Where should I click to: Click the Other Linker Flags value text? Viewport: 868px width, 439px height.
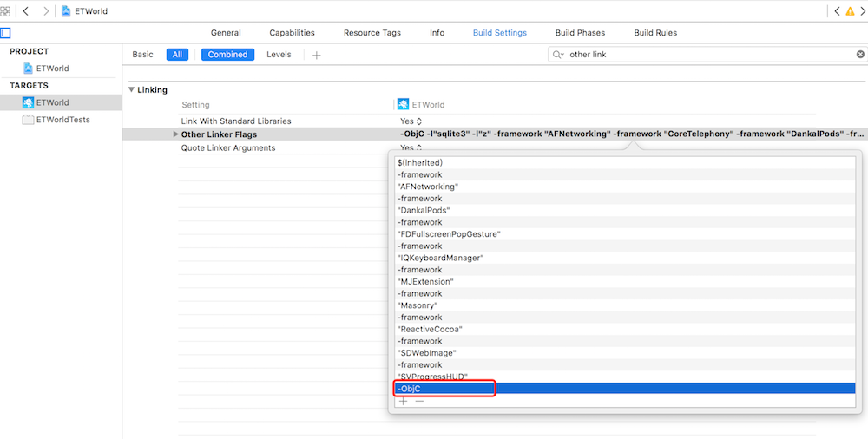632,134
